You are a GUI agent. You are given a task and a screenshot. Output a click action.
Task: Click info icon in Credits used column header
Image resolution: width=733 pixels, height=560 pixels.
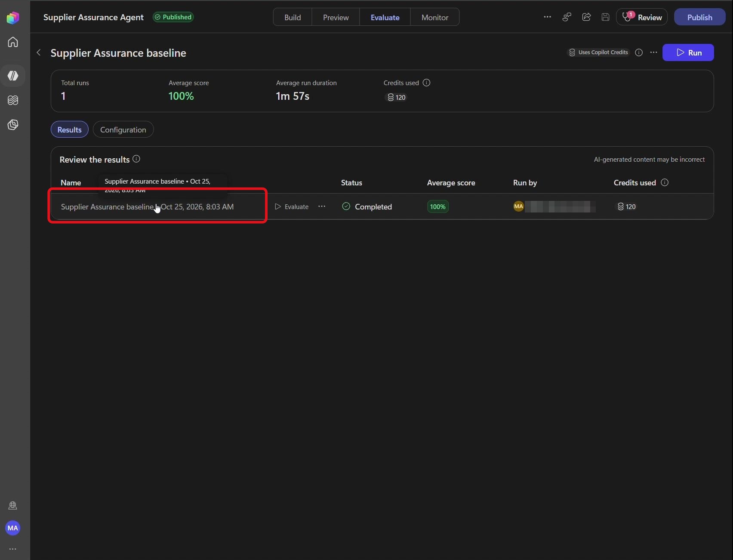(x=665, y=182)
